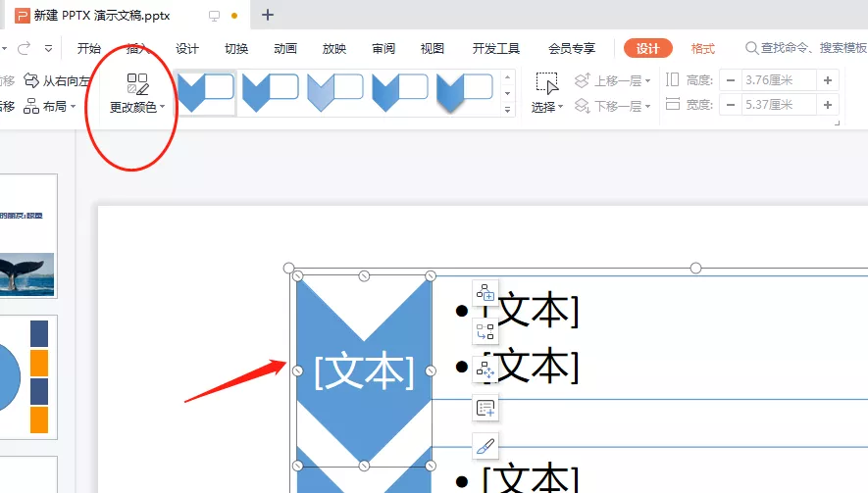Switch to the 动画 tab

(285, 49)
